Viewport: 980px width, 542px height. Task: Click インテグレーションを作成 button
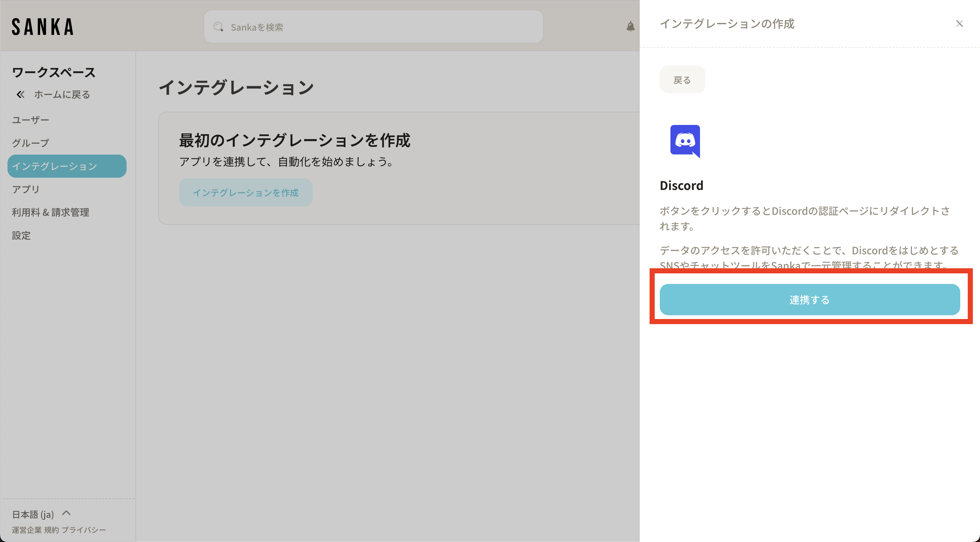click(246, 193)
